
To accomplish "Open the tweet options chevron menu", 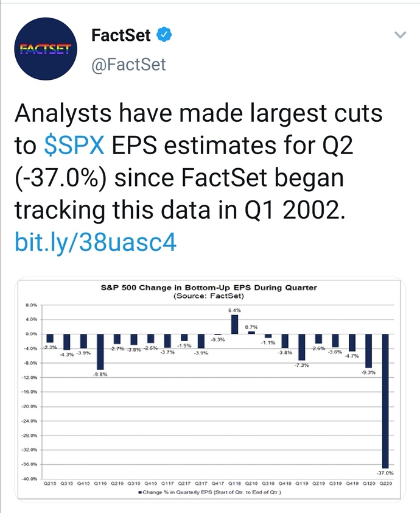I will coord(401,34).
